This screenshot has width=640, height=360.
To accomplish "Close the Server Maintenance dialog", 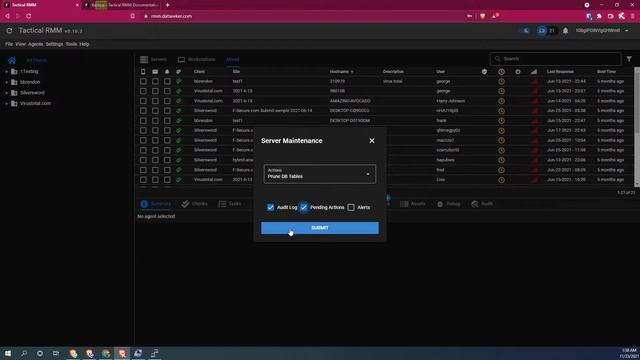I will 371,140.
